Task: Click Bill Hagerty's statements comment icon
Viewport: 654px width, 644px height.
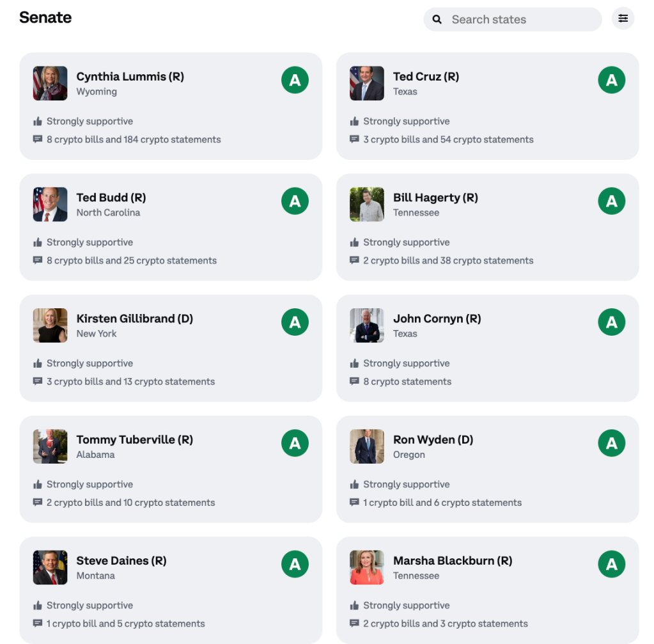Action: tap(354, 260)
